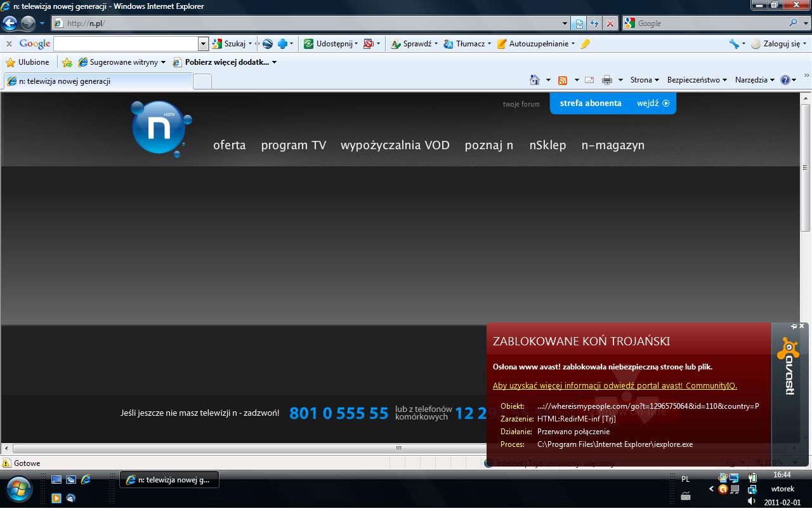Click the Sprawdź spell-check button
Viewport: 812px width, 511px height.
414,44
